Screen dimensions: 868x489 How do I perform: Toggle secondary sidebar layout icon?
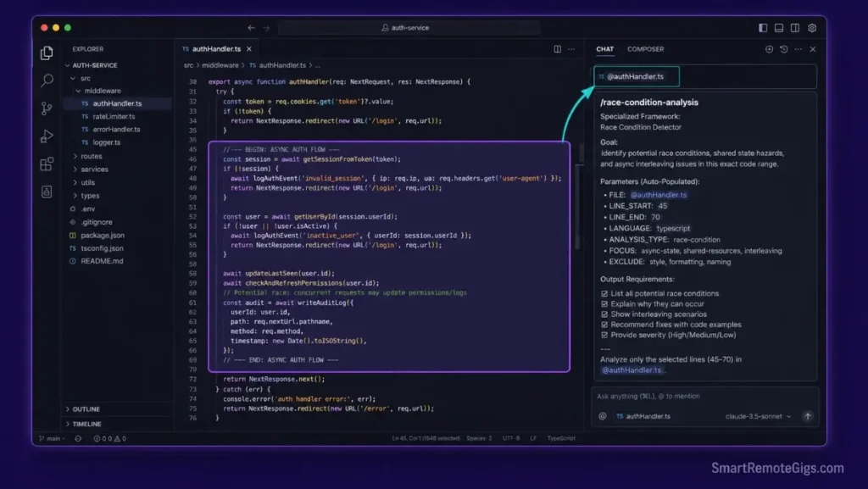coord(795,28)
